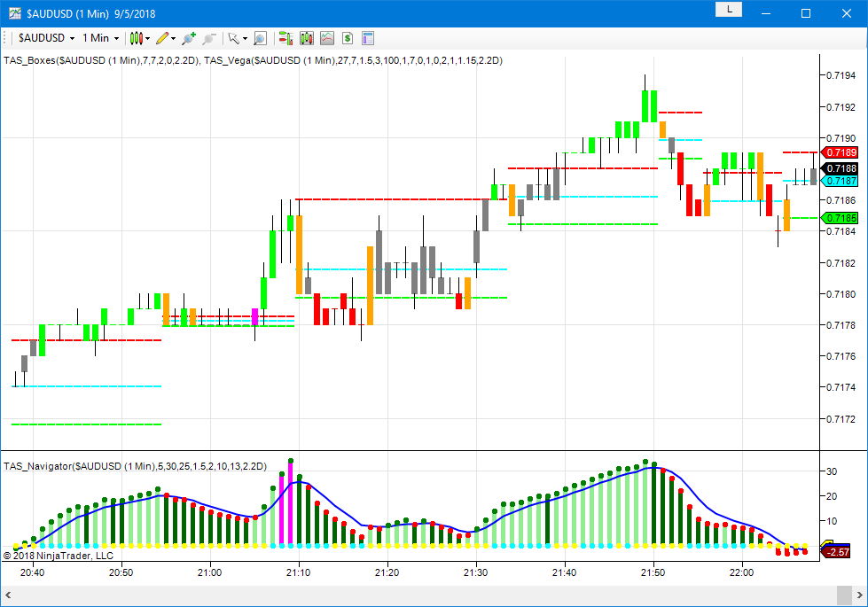Click the NinjaTrader chart window icon
The width and height of the screenshot is (868, 607).
coord(14,13)
